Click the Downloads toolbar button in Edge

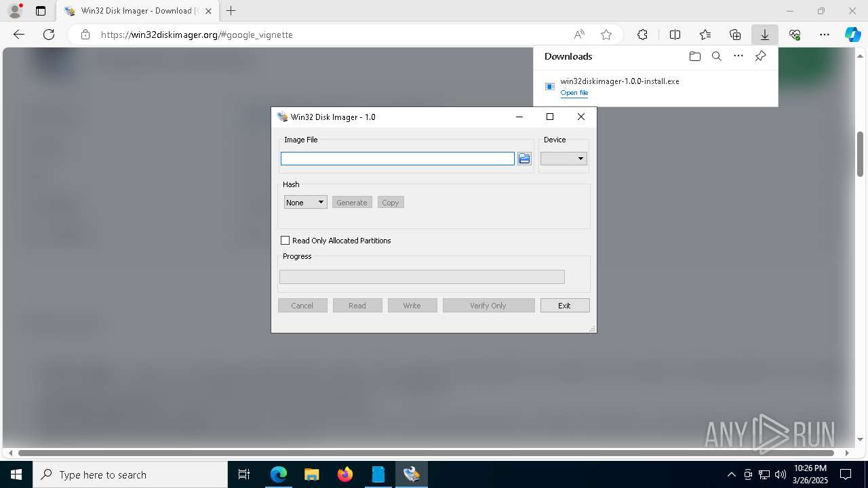click(764, 35)
